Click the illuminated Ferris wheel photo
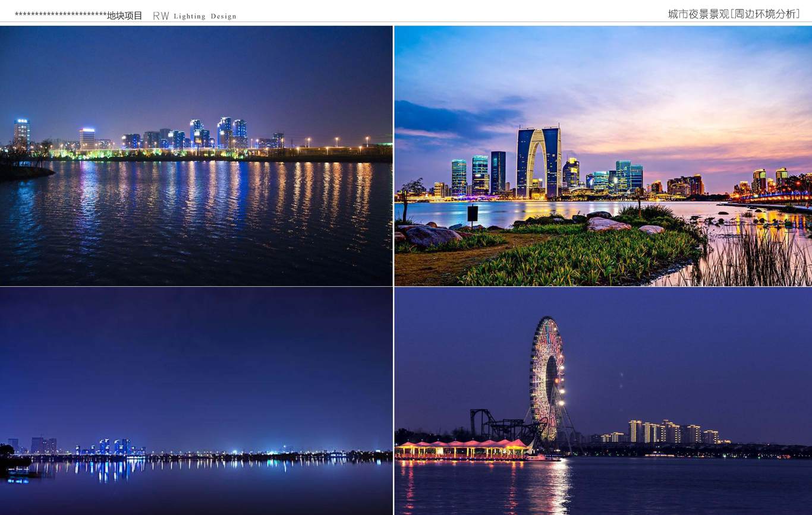Screen dimensions: 812x515 pyautogui.click(x=603, y=401)
